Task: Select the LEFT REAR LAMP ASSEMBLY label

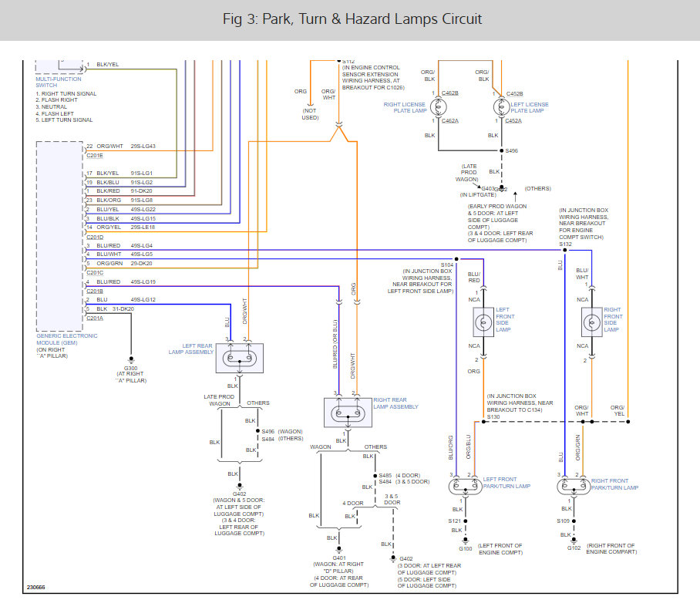Action: point(191,349)
